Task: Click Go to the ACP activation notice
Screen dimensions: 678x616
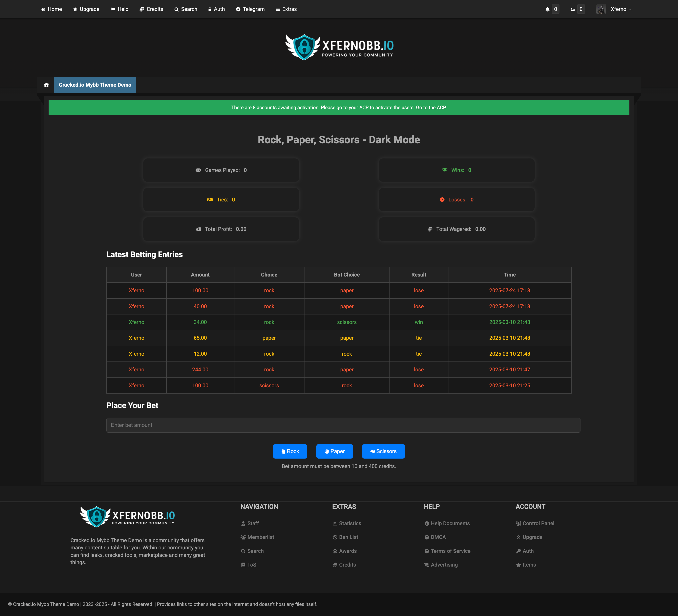Action: [x=431, y=108]
